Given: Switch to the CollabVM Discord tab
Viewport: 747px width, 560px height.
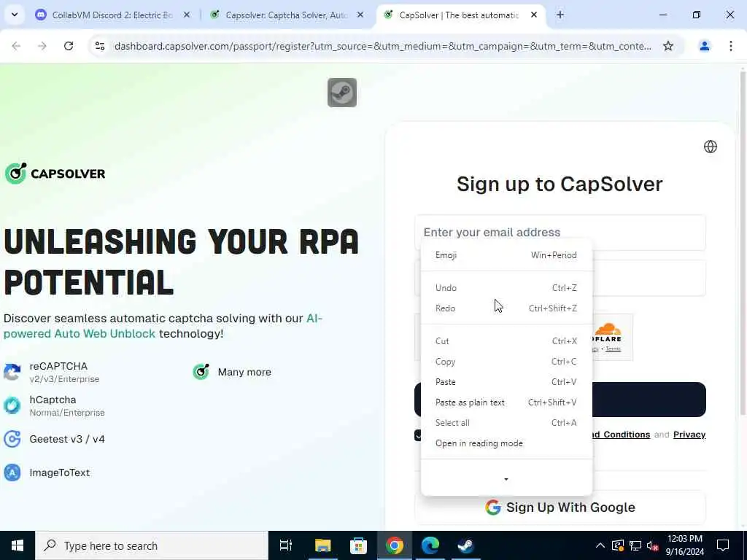Looking at the screenshot, I should point(112,15).
